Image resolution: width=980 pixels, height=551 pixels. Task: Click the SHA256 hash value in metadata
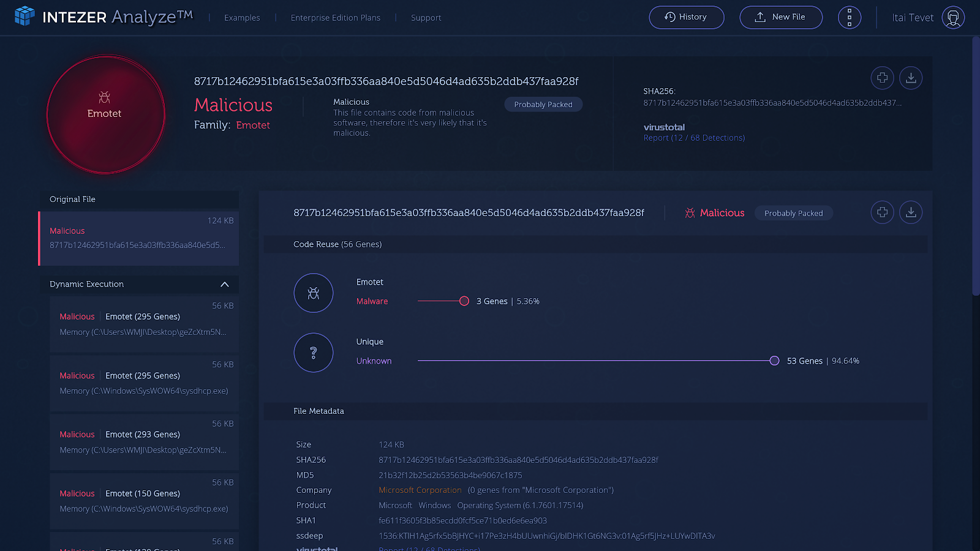click(519, 460)
